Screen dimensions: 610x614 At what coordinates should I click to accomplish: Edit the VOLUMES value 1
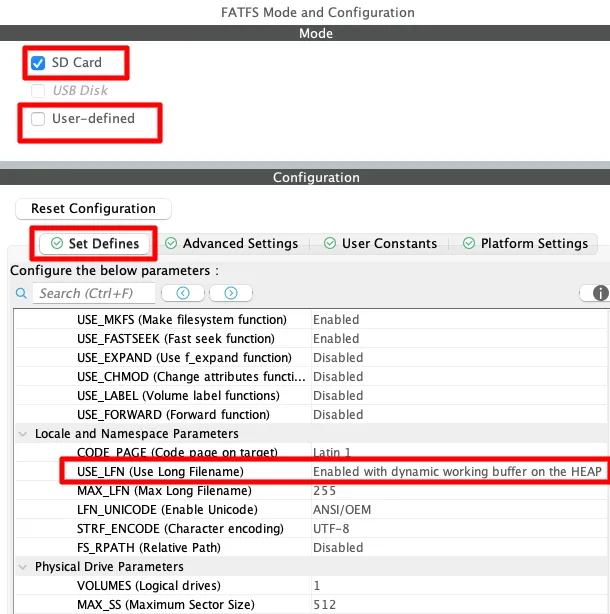point(459,586)
